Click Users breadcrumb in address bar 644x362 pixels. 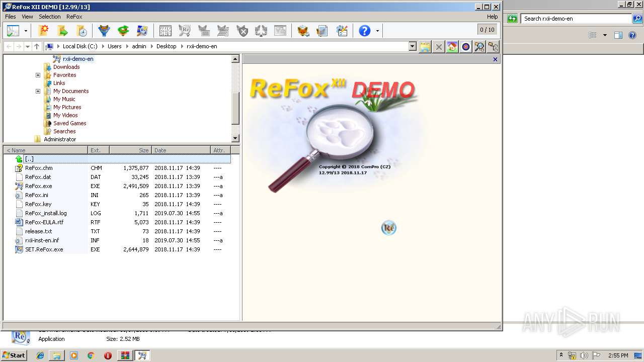[115, 46]
